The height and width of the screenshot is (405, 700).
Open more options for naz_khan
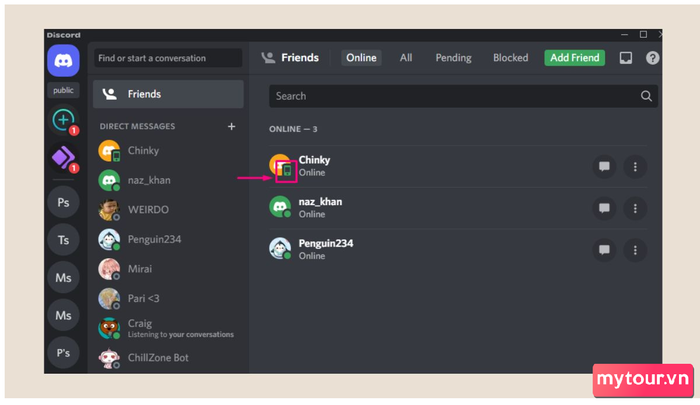[x=635, y=208]
